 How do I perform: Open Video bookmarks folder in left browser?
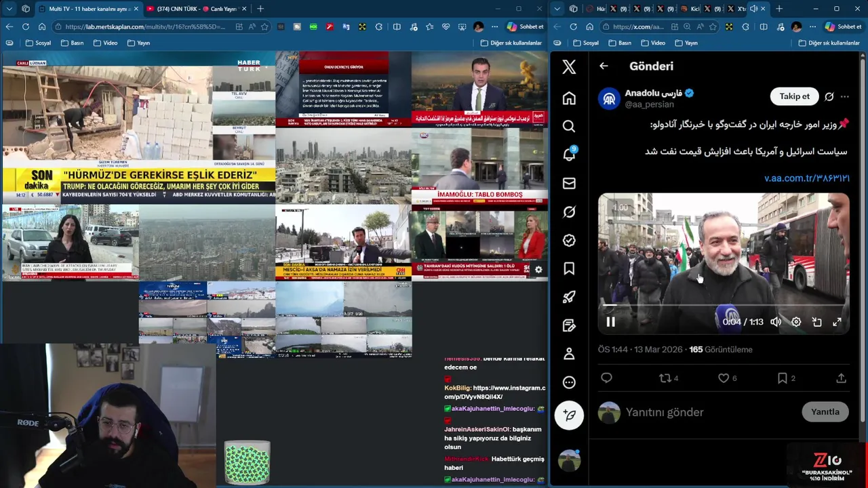pyautogui.click(x=105, y=43)
